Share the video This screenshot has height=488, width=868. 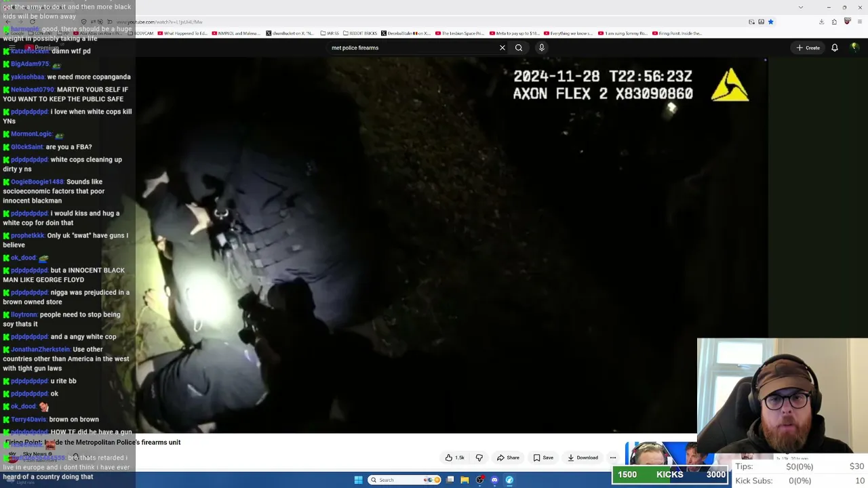[508, 457]
